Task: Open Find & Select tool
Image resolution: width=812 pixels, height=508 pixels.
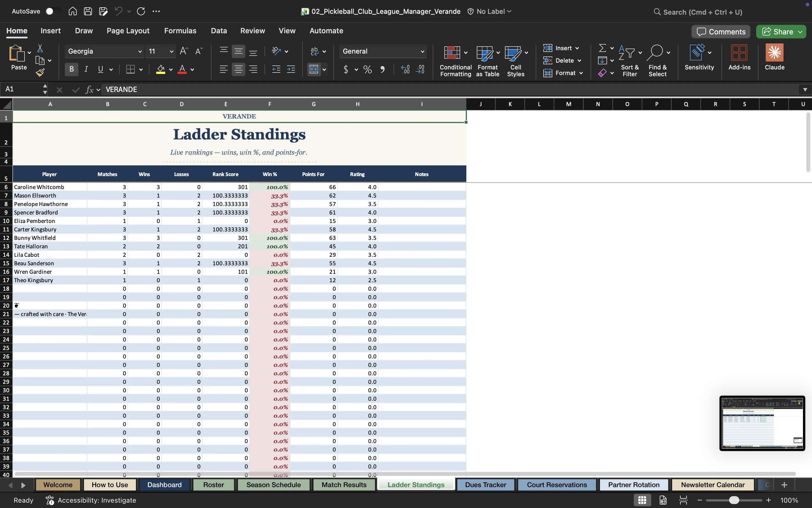Action: [x=657, y=61]
